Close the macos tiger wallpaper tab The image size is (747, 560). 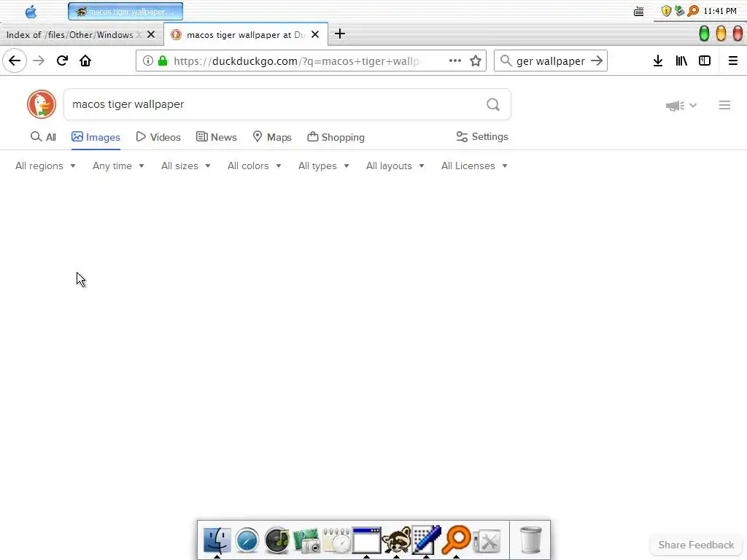pos(315,34)
